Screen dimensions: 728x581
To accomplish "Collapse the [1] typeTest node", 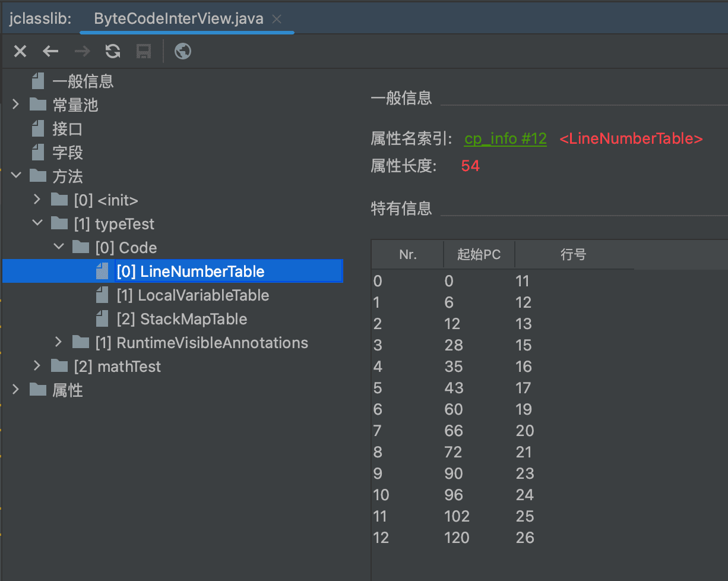I will point(37,224).
